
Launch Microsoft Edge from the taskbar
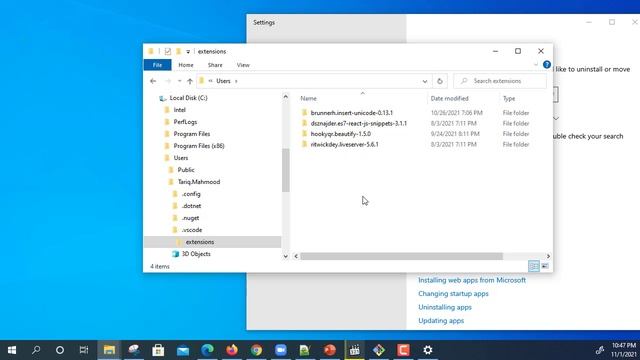tap(207, 350)
